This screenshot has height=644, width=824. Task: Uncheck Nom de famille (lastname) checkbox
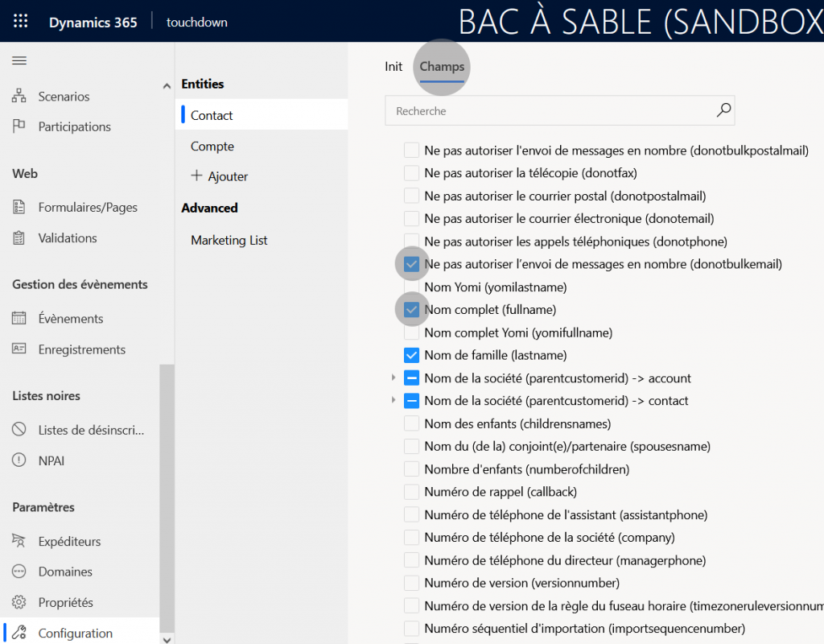tap(411, 355)
